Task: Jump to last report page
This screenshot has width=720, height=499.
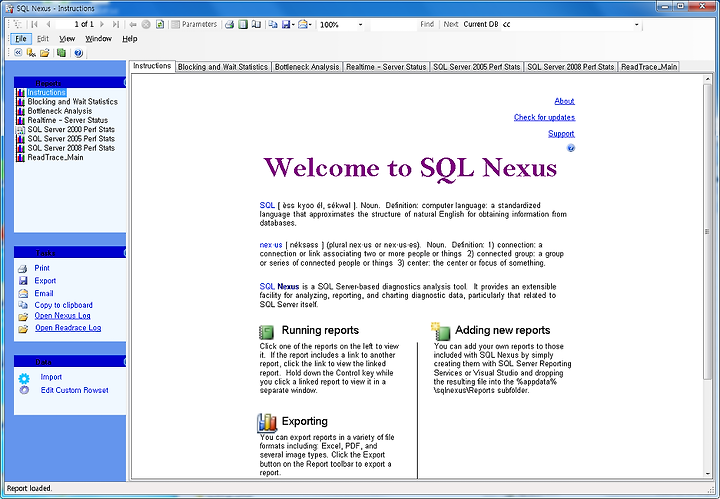Action: tap(116, 24)
